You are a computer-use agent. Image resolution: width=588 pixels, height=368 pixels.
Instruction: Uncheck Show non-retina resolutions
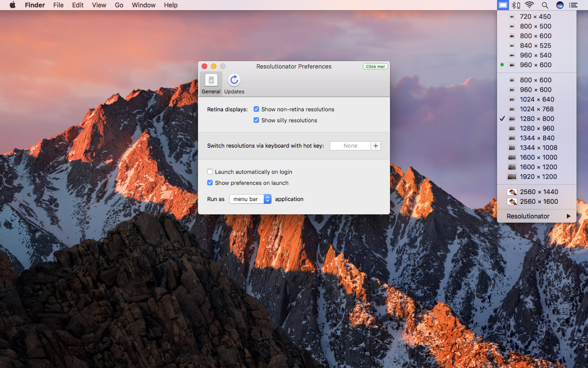pos(256,109)
